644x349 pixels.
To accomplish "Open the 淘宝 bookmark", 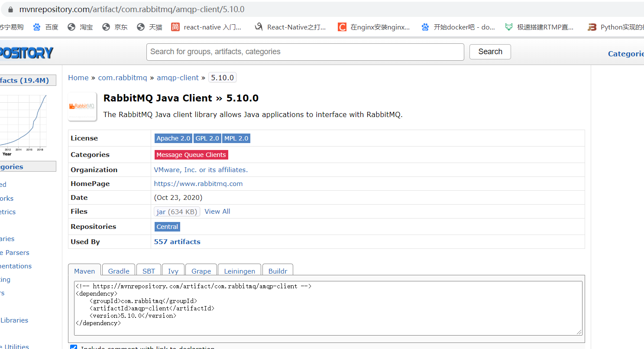I will click(80, 27).
